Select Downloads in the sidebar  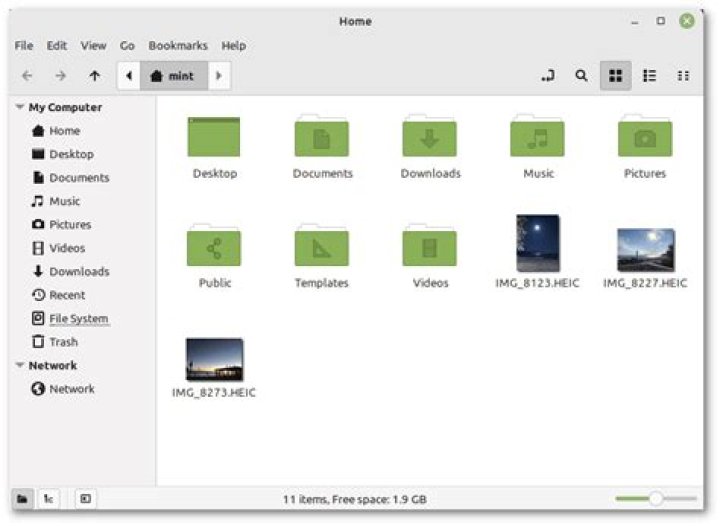point(71,272)
